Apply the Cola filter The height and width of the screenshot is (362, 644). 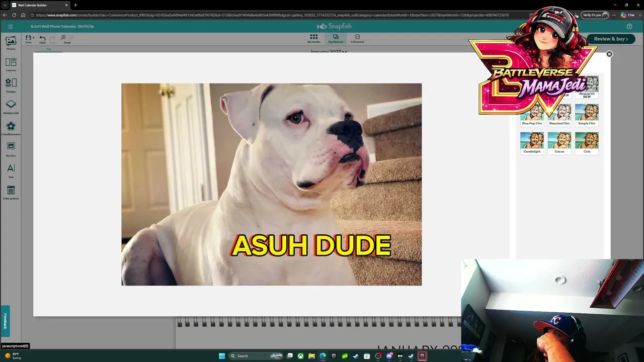tap(587, 143)
